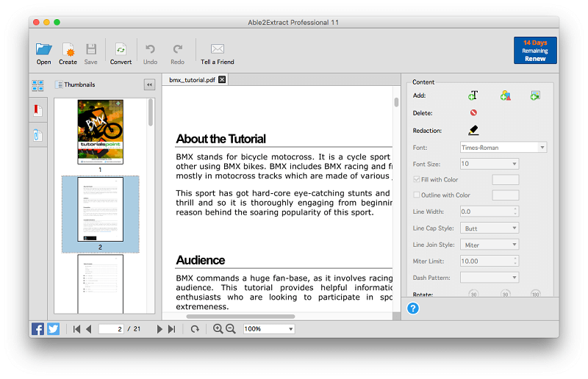Click the document vertical scrollbar
The width and height of the screenshot is (588, 379).
tap(396, 102)
